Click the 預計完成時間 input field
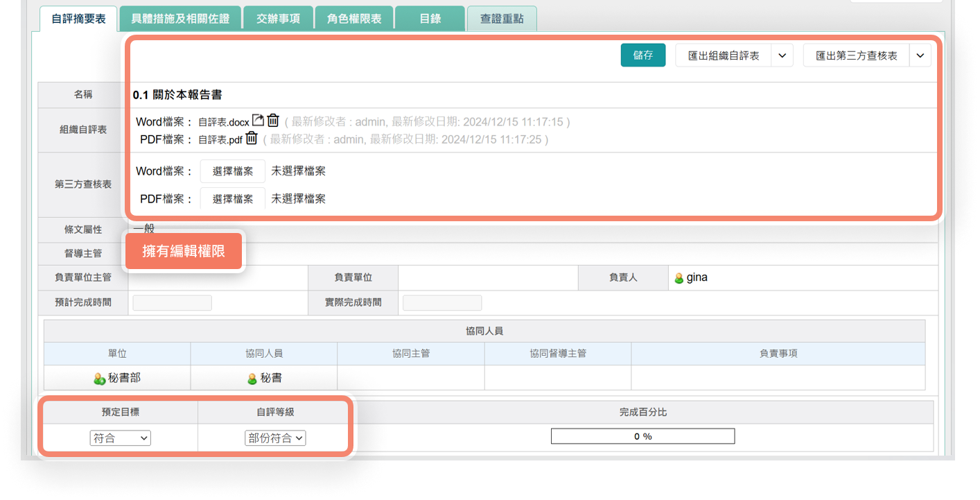This screenshot has height=500, width=980. point(172,302)
